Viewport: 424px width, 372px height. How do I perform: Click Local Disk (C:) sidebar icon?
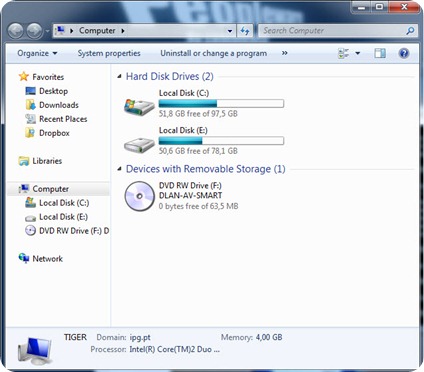pyautogui.click(x=30, y=202)
